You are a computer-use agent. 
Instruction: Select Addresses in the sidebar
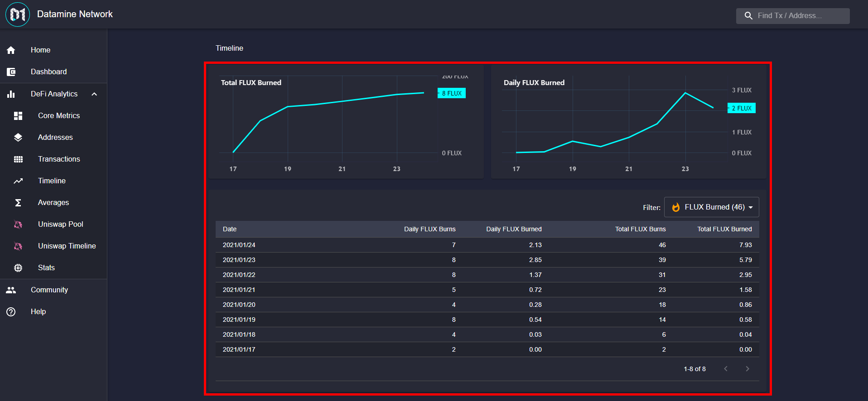53,138
